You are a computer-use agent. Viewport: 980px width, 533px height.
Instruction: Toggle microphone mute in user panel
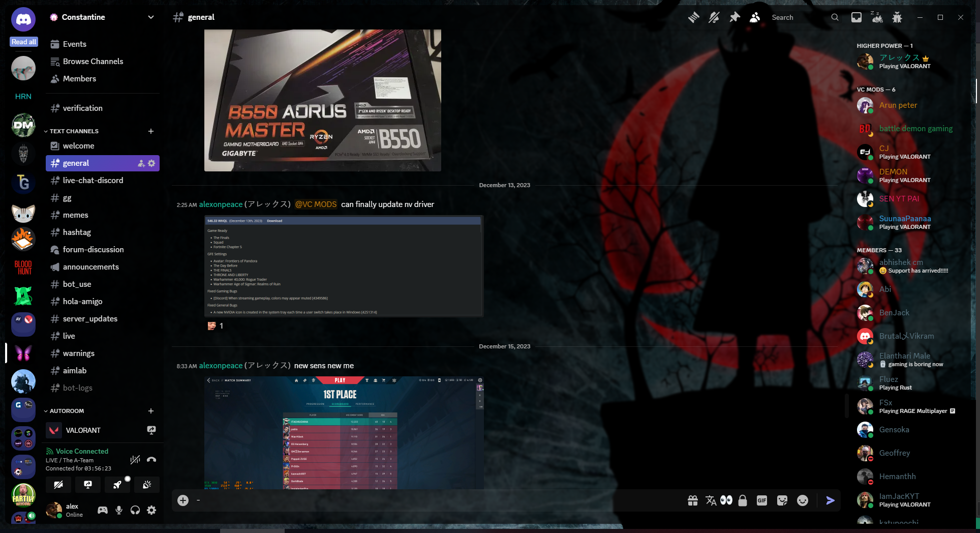coord(119,510)
